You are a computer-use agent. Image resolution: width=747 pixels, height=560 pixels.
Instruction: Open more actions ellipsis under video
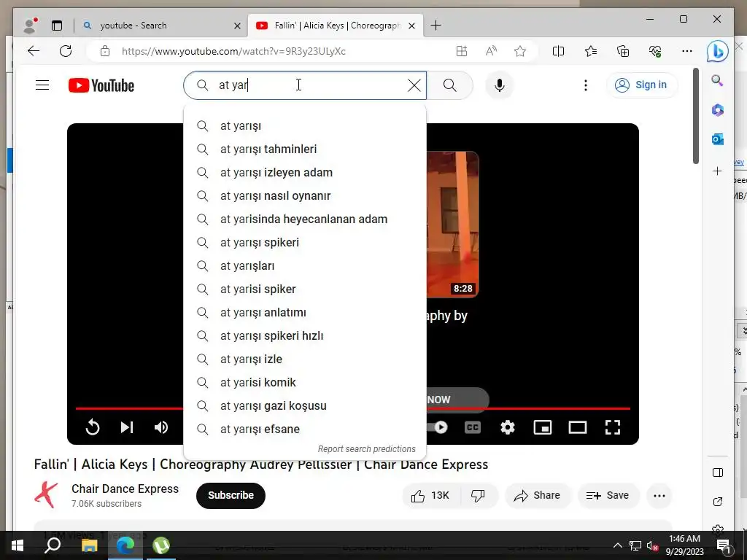point(659,496)
